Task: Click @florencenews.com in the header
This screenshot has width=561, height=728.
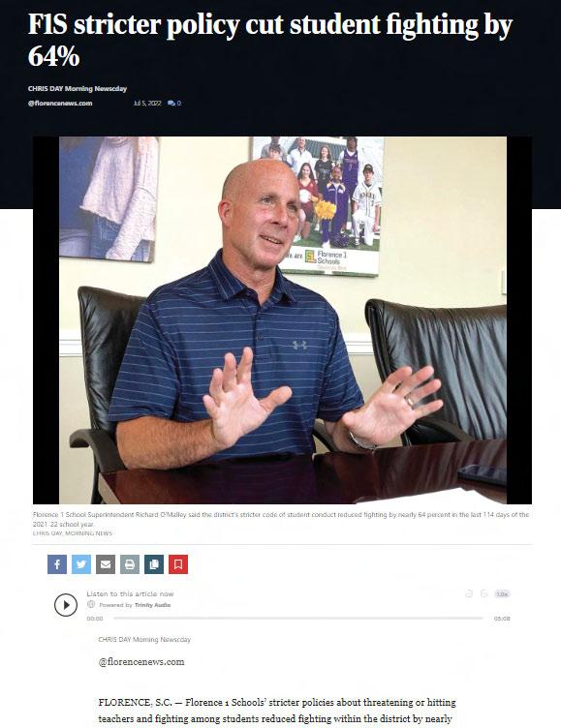Action: (x=60, y=103)
